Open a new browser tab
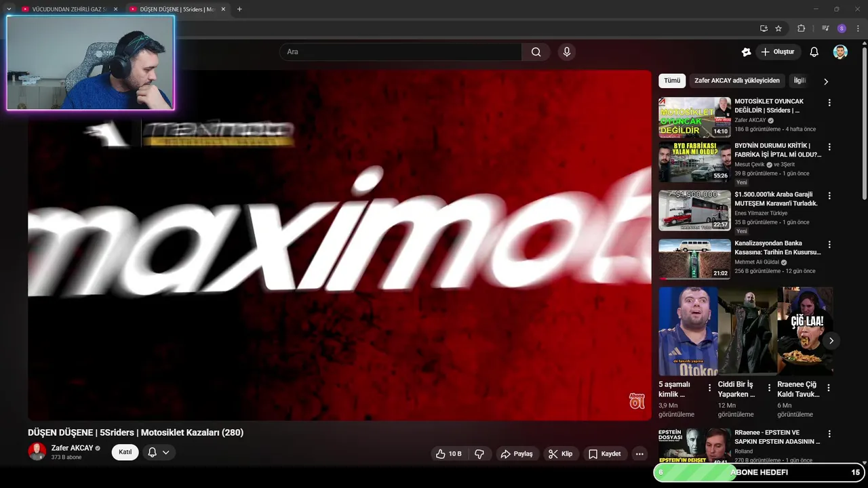The width and height of the screenshot is (868, 488). pos(239,9)
